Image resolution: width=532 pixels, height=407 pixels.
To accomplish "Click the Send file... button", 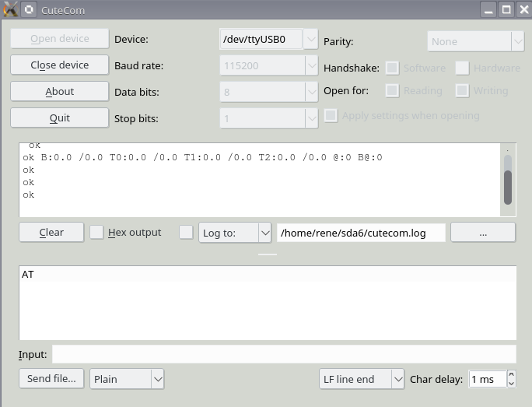I will coord(51,379).
